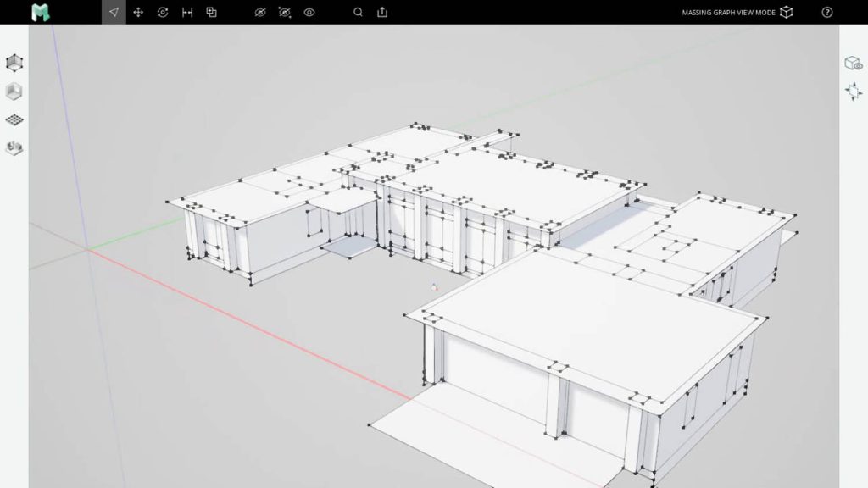This screenshot has height=488, width=868.
Task: Activate the Move tool
Action: [x=137, y=12]
